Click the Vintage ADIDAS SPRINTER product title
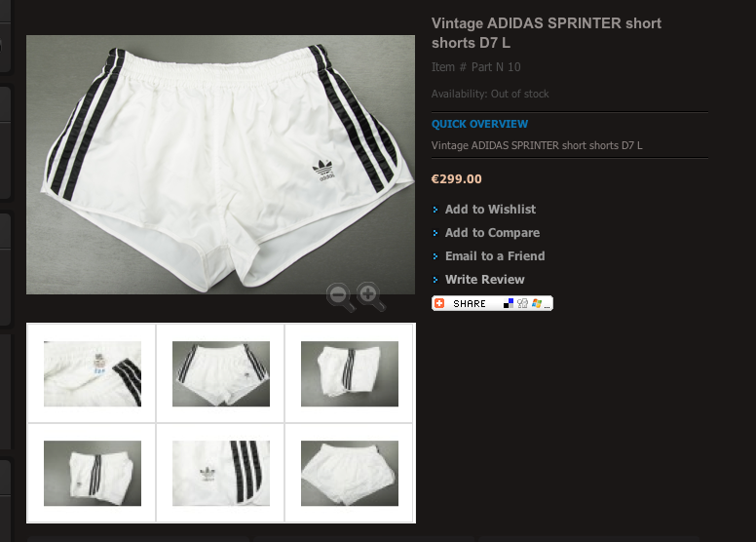The height and width of the screenshot is (542, 756). [546, 33]
